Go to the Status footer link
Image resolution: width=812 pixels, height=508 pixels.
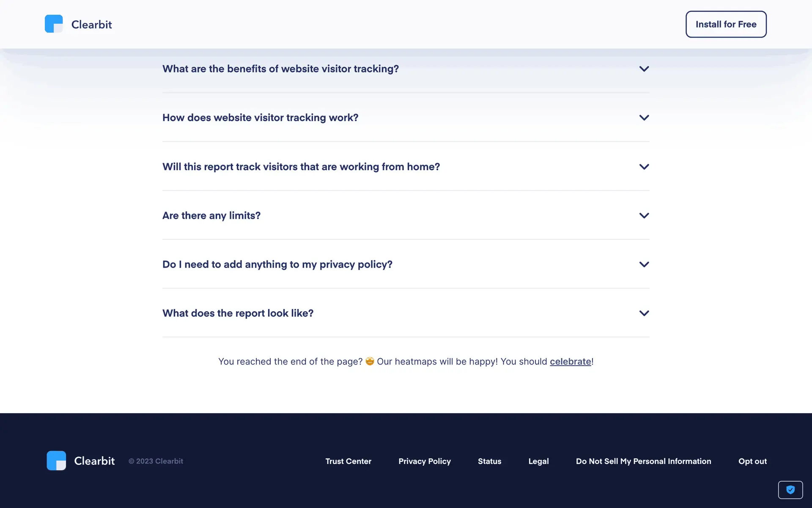(489, 461)
